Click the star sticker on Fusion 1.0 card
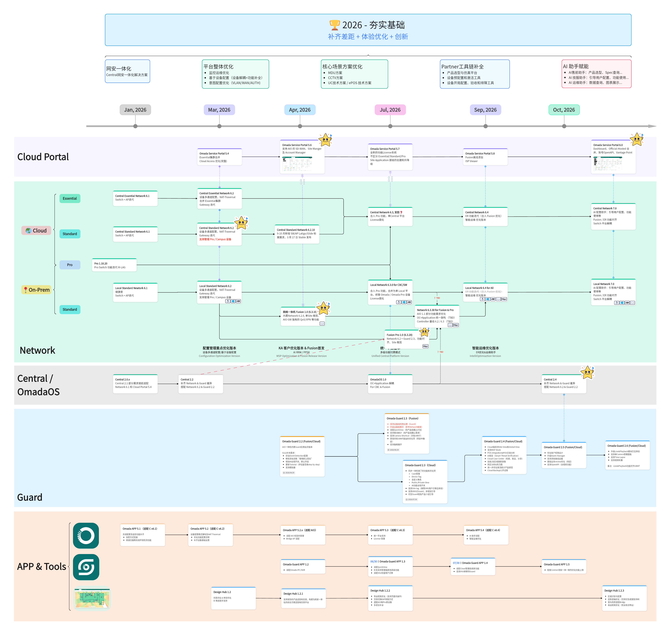Screen dimensions: 672x637 pos(323,308)
